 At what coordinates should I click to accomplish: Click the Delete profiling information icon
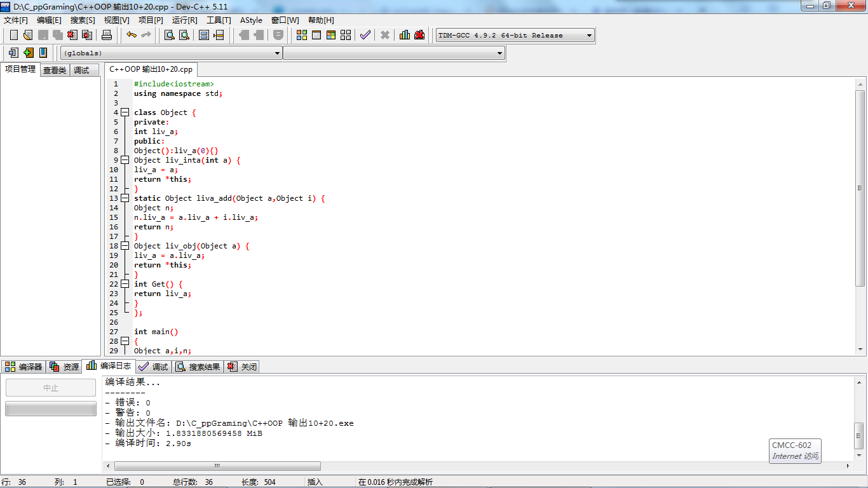click(x=419, y=35)
